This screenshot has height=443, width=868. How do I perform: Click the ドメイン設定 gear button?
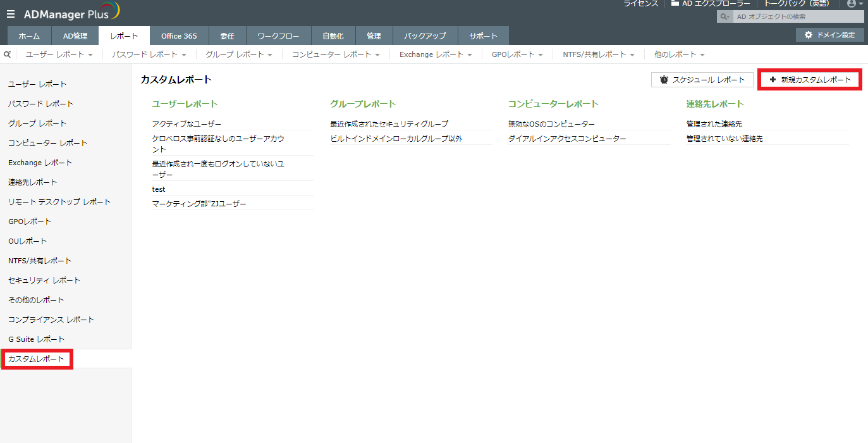(829, 35)
